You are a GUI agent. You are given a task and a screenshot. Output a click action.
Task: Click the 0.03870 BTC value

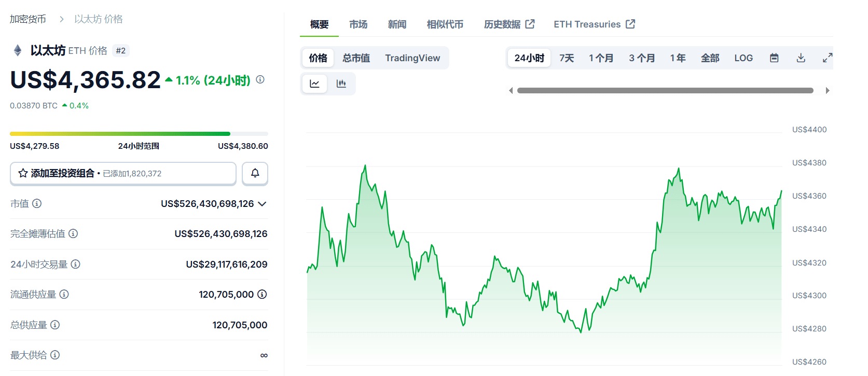34,105
